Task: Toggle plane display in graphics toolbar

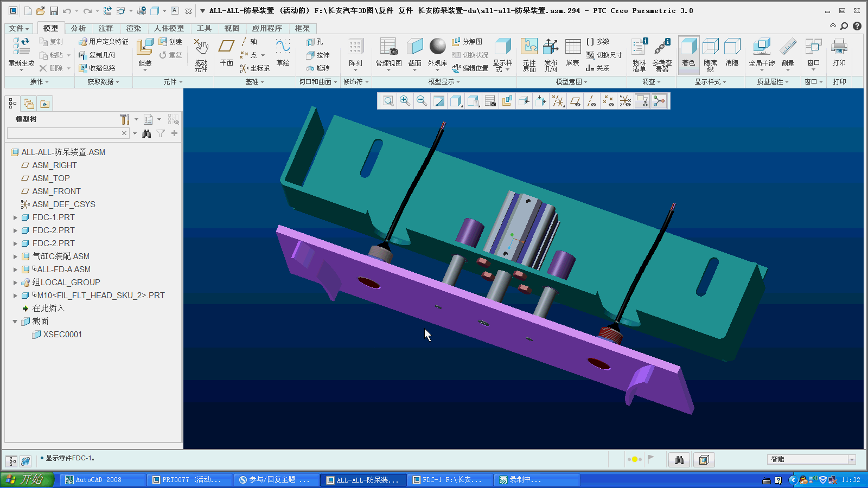Action: [575, 101]
